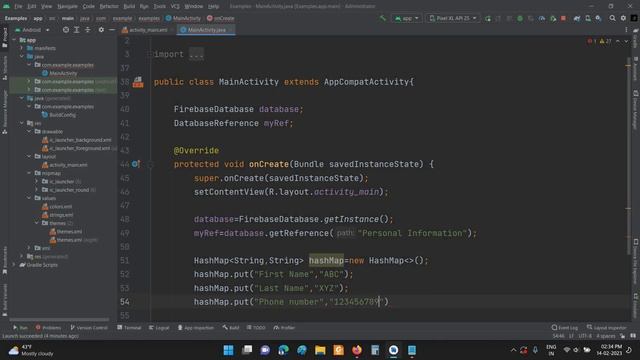This screenshot has width=640, height=360.
Task: Open Layout Inspector from status bar
Action: (607, 327)
